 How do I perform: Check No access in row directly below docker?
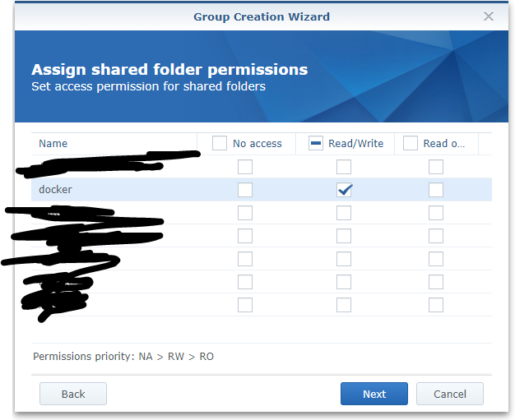pyautogui.click(x=245, y=213)
